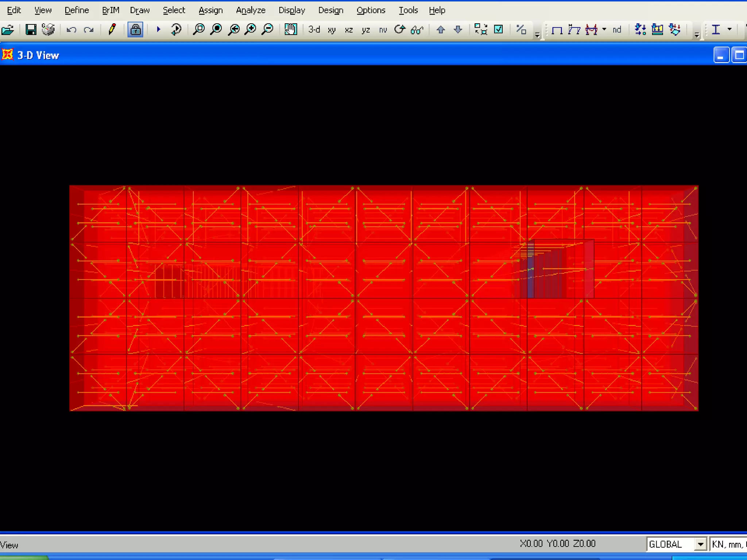Click the nd toolbar button

click(x=617, y=30)
